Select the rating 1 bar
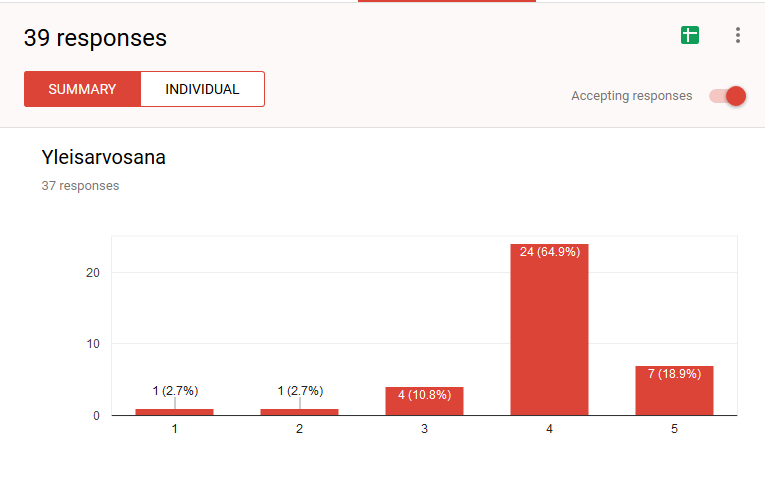This screenshot has height=503, width=765. pyautogui.click(x=174, y=411)
